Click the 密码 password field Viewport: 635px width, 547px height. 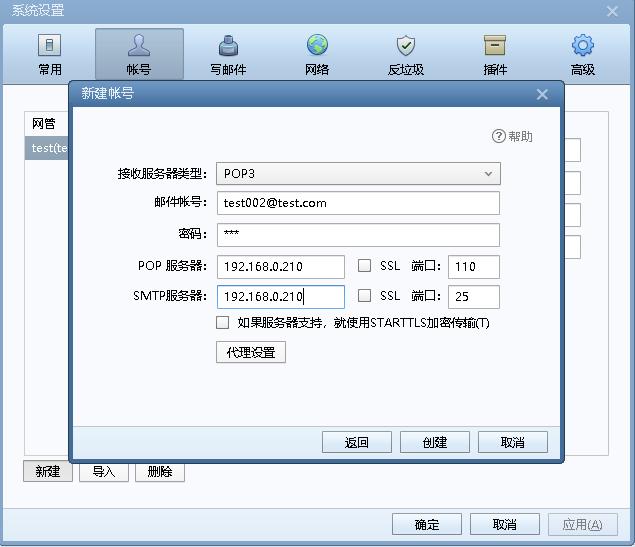[358, 235]
